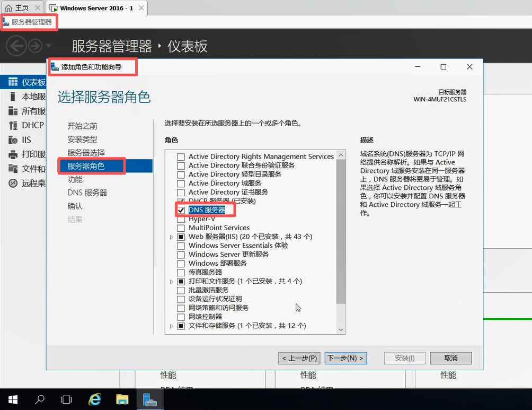Go to 开始之前 wizard step
The height and width of the screenshot is (410, 532).
tap(82, 126)
